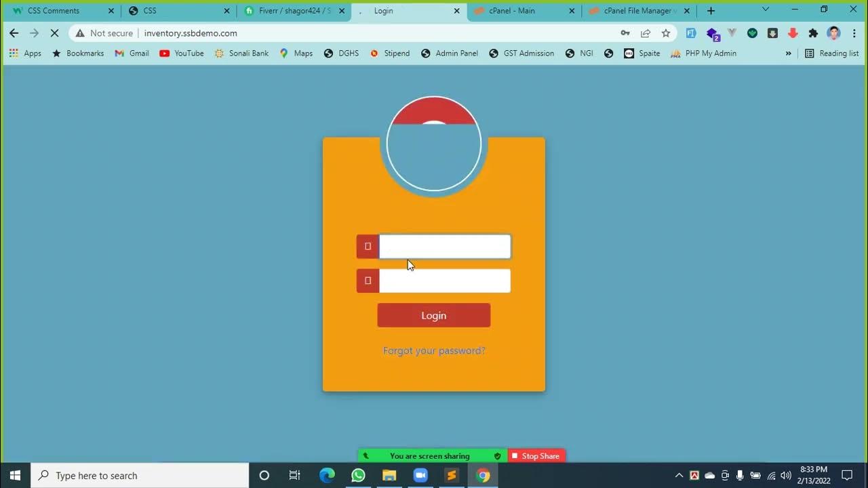
Task: Stop loading the page
Action: coord(55,33)
